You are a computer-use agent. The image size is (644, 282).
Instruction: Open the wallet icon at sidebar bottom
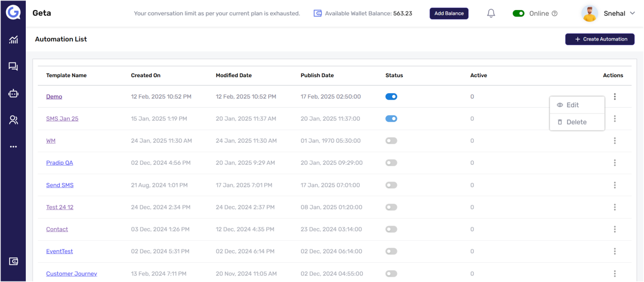coord(13,261)
